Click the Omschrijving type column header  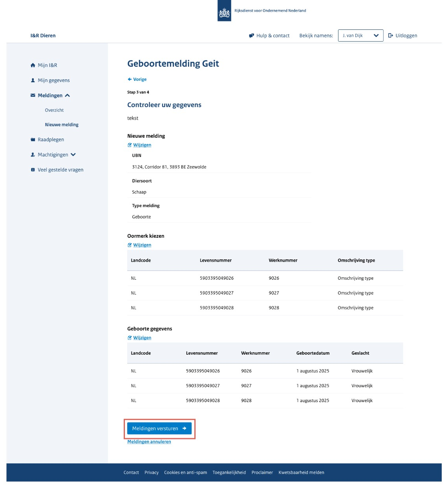pyautogui.click(x=356, y=260)
